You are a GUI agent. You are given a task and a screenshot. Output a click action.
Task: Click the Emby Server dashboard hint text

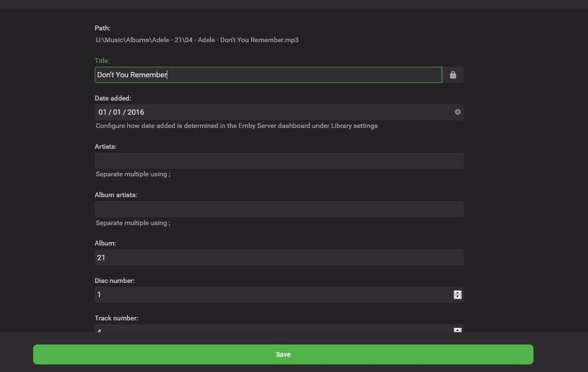click(236, 125)
